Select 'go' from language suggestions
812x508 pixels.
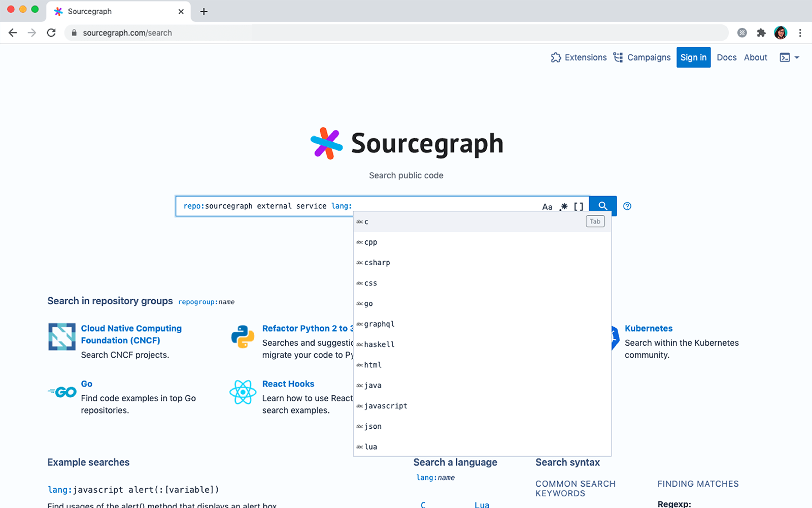[x=368, y=304]
